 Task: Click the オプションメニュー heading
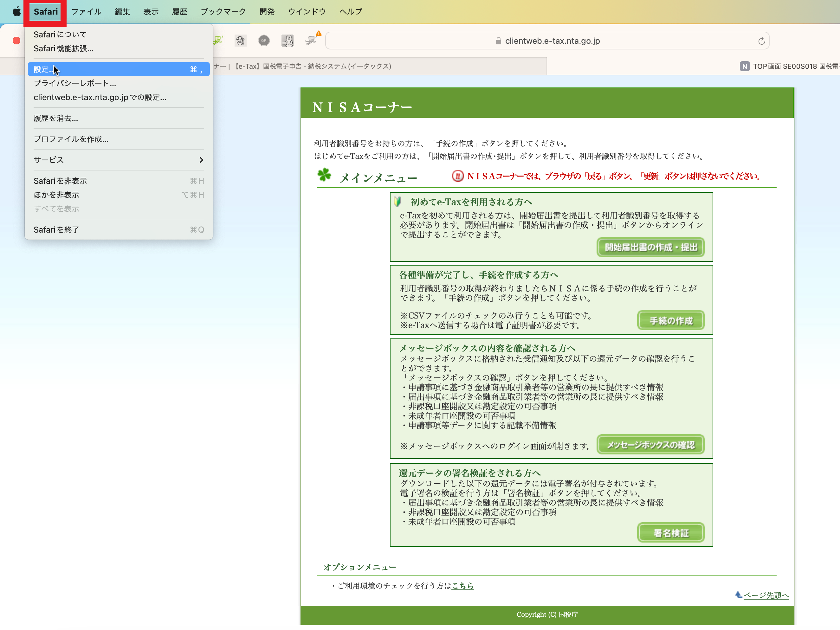pyautogui.click(x=360, y=567)
